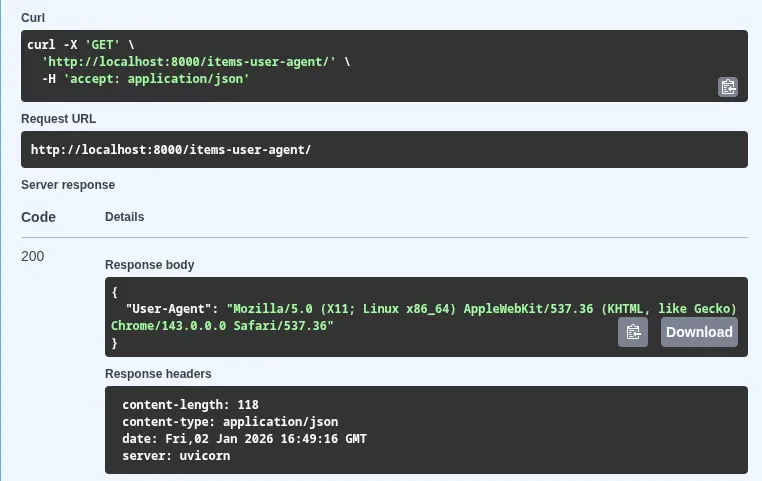The height and width of the screenshot is (481, 762).
Task: Click the request URL text box
Action: (x=384, y=150)
